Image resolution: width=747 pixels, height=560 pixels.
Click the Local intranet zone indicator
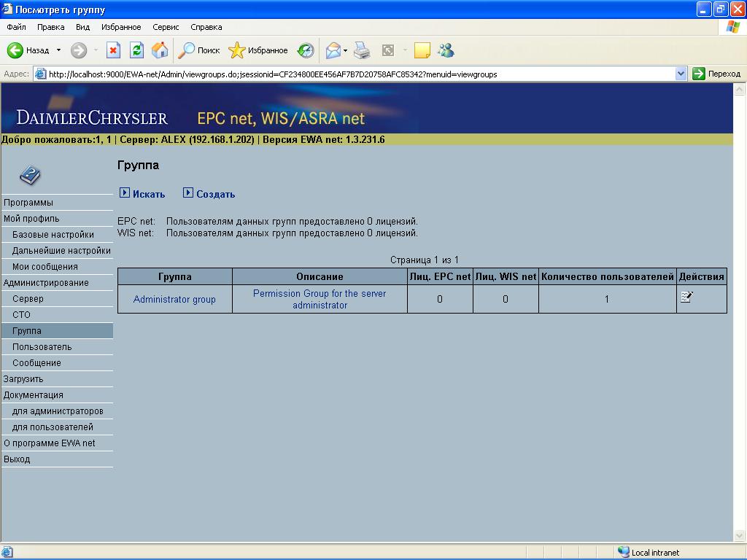point(649,553)
